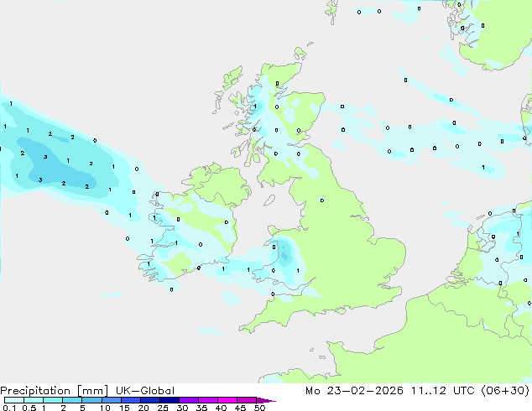Viewport: 532px width, 411px height.
Task: Click the 35–40 mm violet legend swatch
Action: point(207,400)
